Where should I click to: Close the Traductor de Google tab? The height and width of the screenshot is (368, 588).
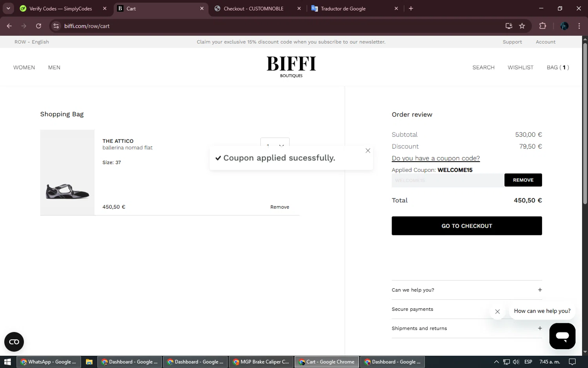click(x=396, y=8)
